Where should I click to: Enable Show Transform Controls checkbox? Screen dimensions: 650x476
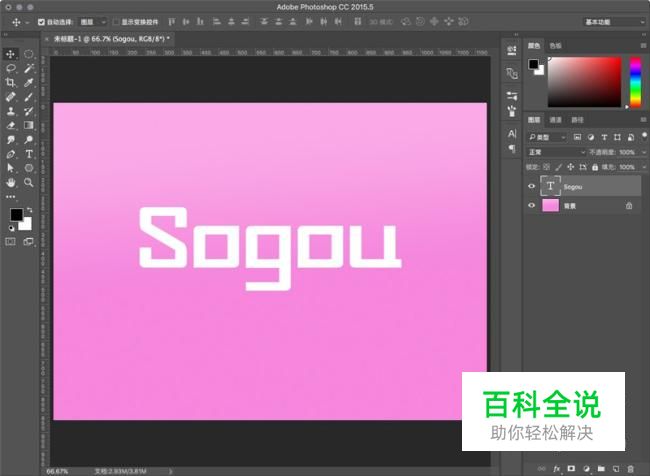(x=116, y=22)
